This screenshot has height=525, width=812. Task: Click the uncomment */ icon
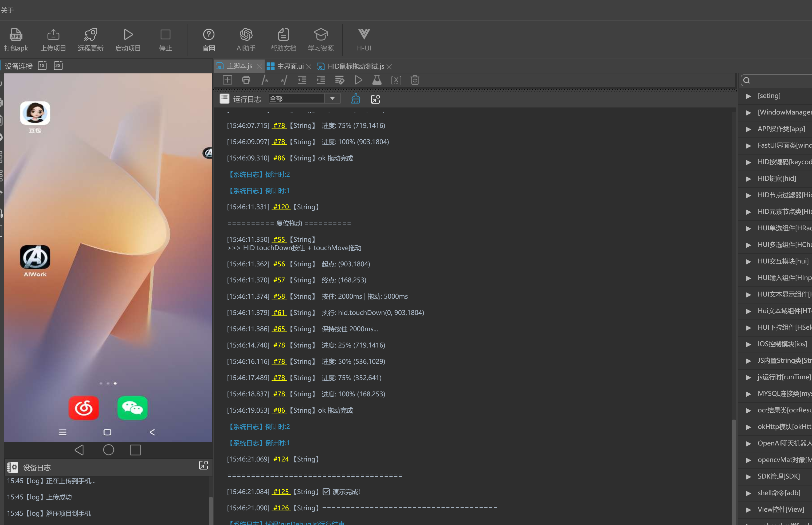pyautogui.click(x=283, y=80)
